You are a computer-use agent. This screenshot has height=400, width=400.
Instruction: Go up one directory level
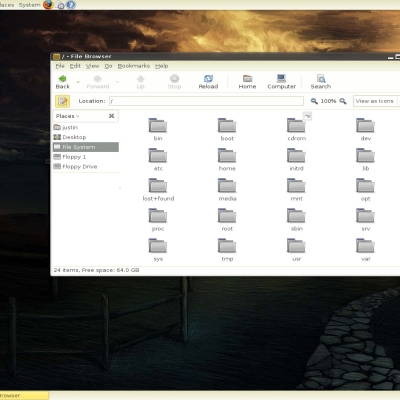(x=141, y=82)
